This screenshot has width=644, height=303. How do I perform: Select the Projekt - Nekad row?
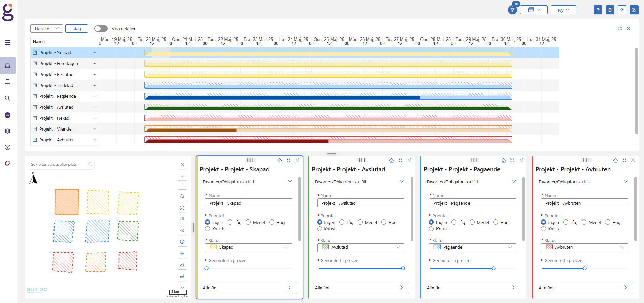click(54, 118)
